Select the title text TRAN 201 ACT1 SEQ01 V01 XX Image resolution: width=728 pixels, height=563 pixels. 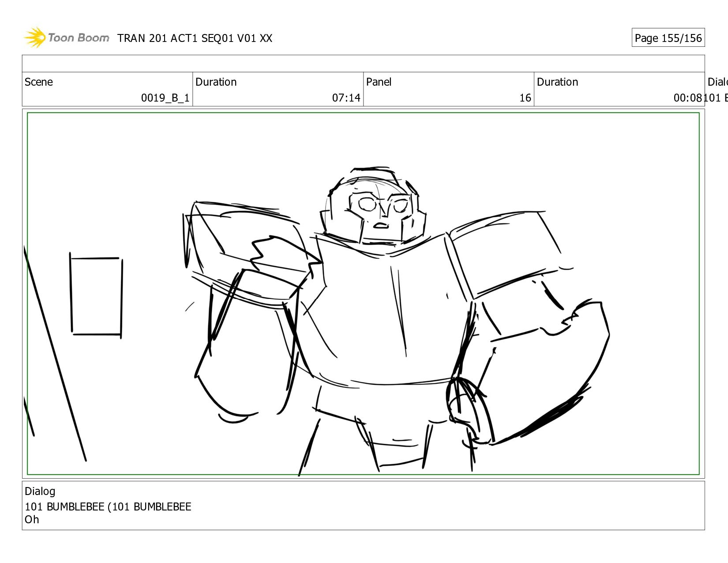[x=195, y=38]
